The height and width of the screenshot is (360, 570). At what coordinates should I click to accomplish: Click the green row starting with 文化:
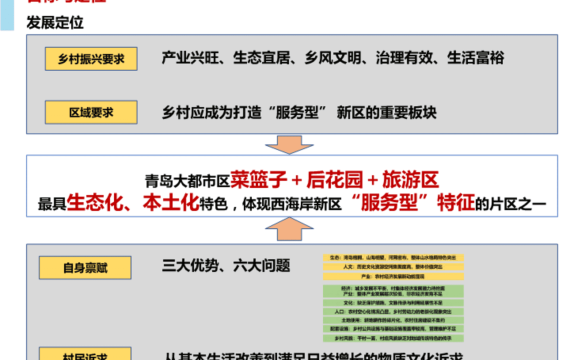(x=393, y=303)
